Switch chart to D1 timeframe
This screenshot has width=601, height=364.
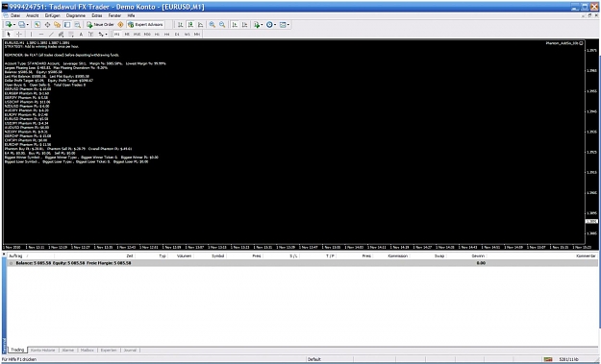tap(177, 34)
